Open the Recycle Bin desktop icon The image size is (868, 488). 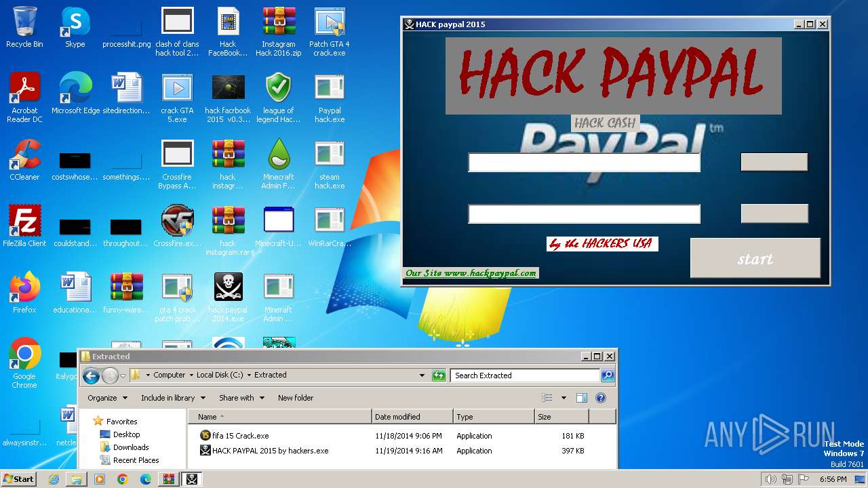pos(24,28)
